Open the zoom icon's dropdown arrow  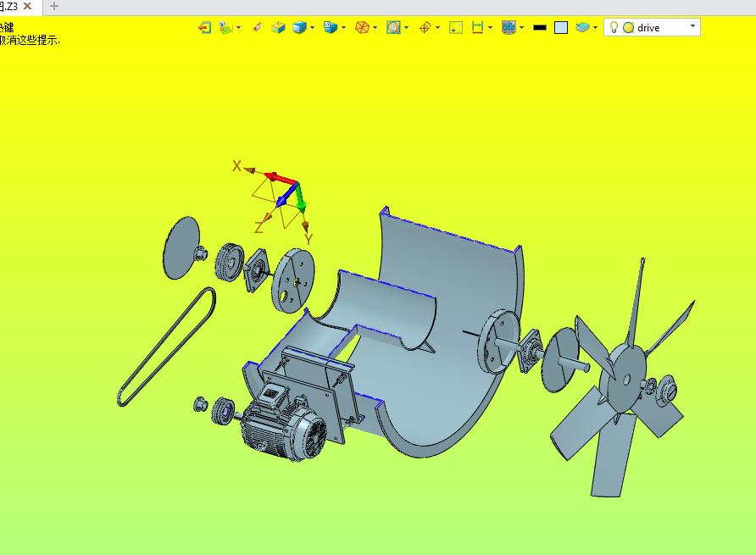(x=407, y=27)
